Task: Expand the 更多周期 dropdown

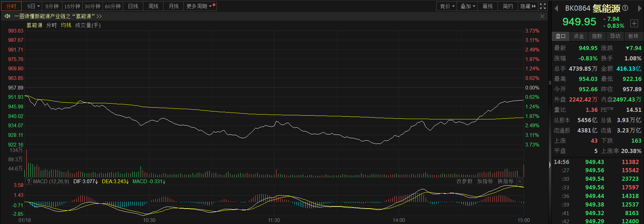Action: pyautogui.click(x=200, y=6)
